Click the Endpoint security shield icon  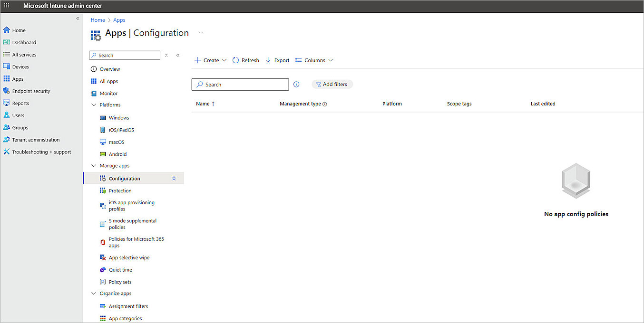(7, 91)
